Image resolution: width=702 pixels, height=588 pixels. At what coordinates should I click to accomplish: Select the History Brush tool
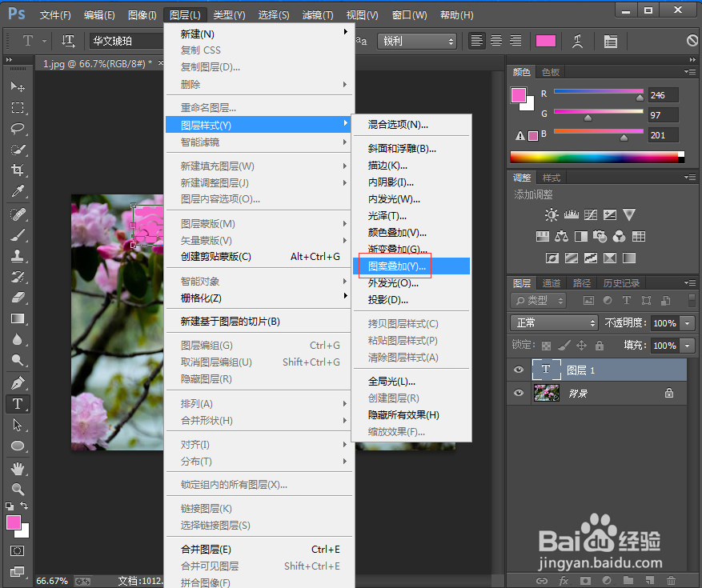pyautogui.click(x=18, y=277)
